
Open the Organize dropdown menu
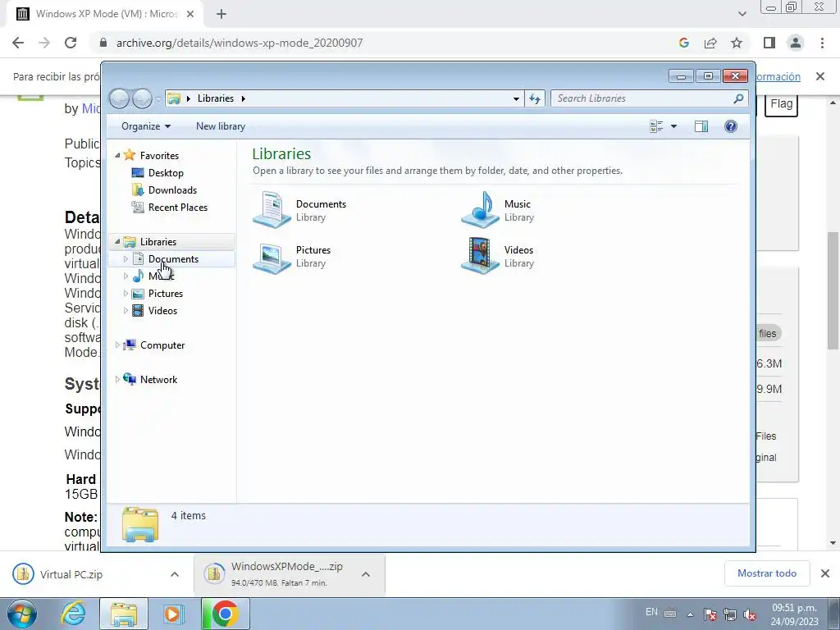[x=146, y=126]
